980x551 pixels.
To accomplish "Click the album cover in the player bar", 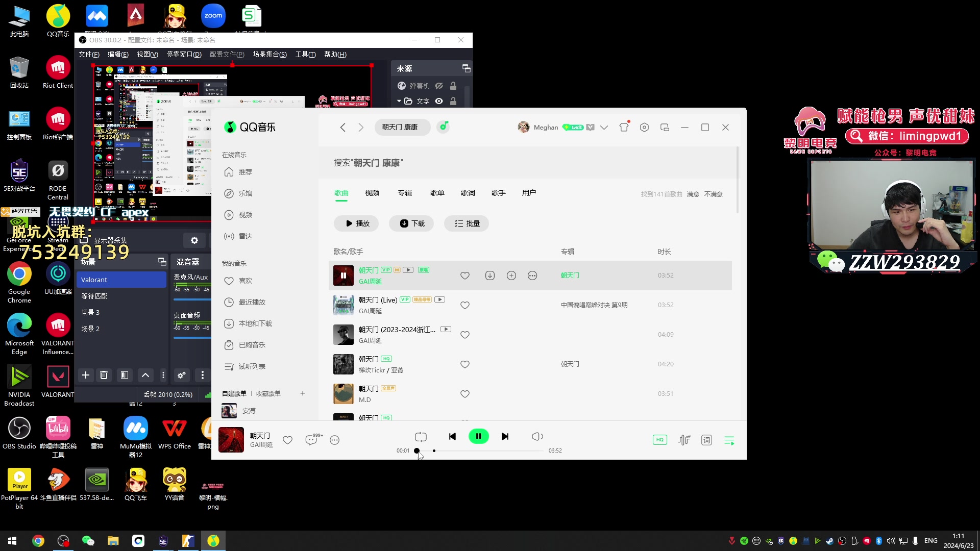I will pos(231,440).
